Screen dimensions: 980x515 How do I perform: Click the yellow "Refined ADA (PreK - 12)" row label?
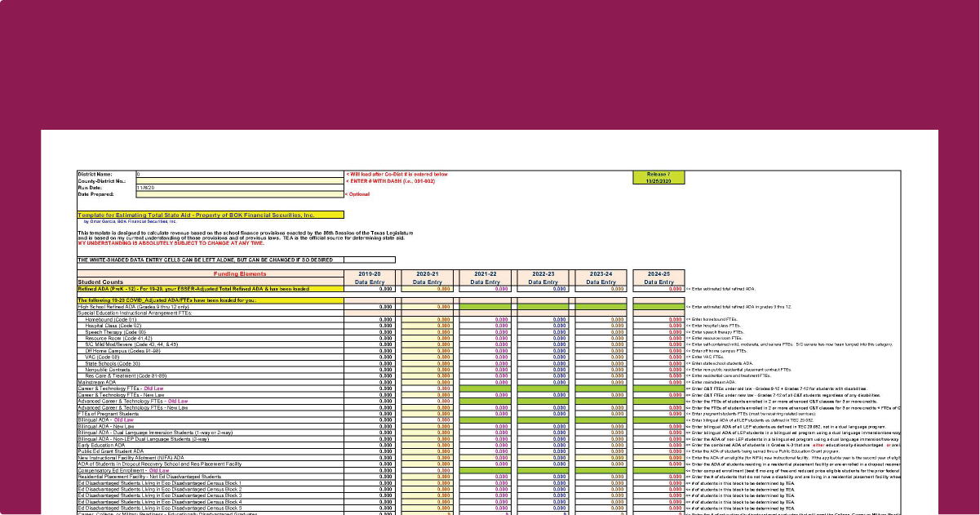coord(210,289)
